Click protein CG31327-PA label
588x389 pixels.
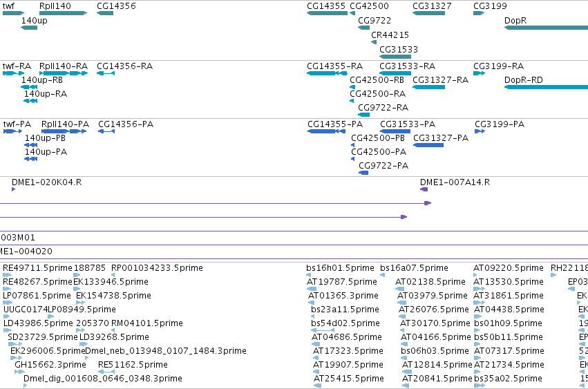[441, 138]
